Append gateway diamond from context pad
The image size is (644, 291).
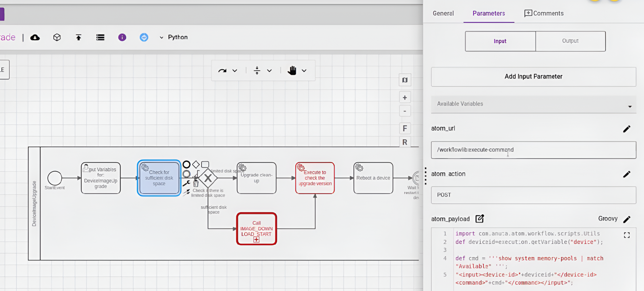coord(196,164)
